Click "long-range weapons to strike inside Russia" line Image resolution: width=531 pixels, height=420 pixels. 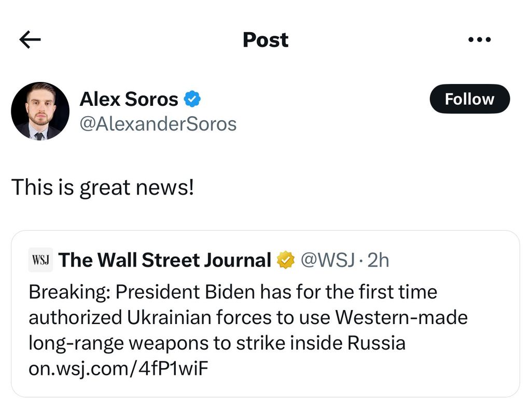click(217, 343)
